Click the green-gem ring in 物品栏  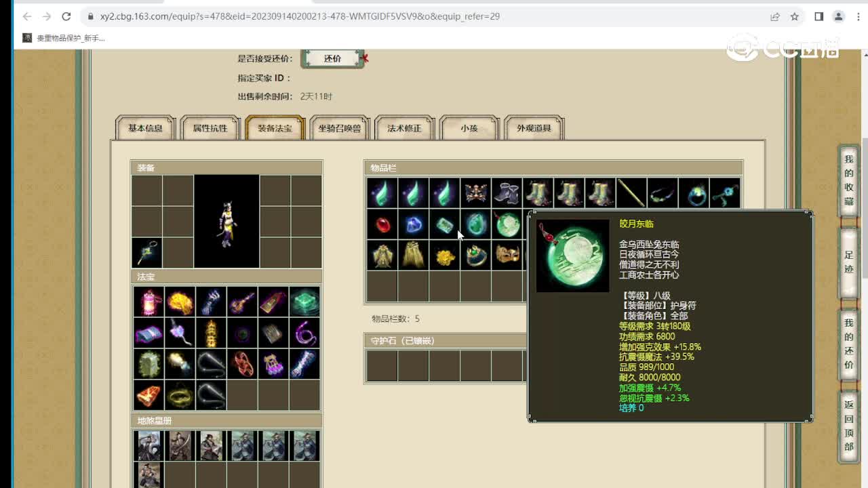coord(475,256)
